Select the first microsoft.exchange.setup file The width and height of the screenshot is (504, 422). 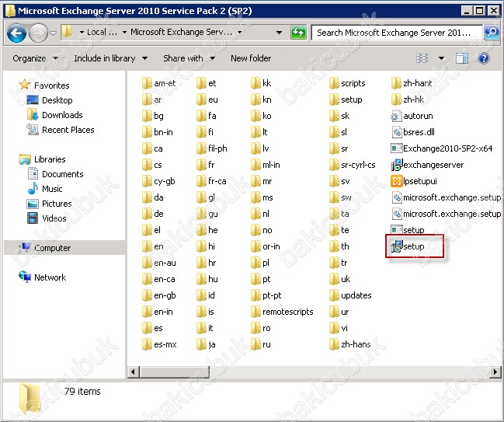[x=446, y=197]
